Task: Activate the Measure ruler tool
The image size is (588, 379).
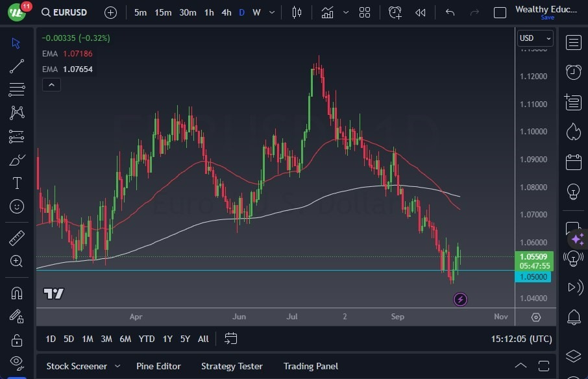Action: [x=16, y=238]
